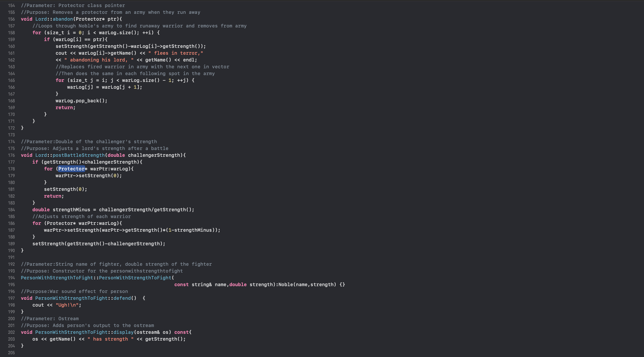
Task: Click the return keyword on line 169
Action: pyautogui.click(x=64, y=107)
